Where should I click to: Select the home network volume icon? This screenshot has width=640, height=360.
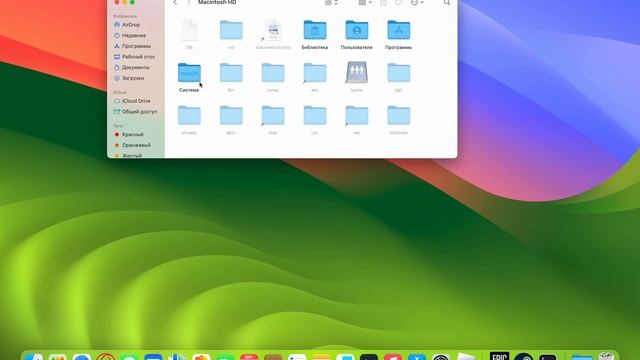point(357,78)
